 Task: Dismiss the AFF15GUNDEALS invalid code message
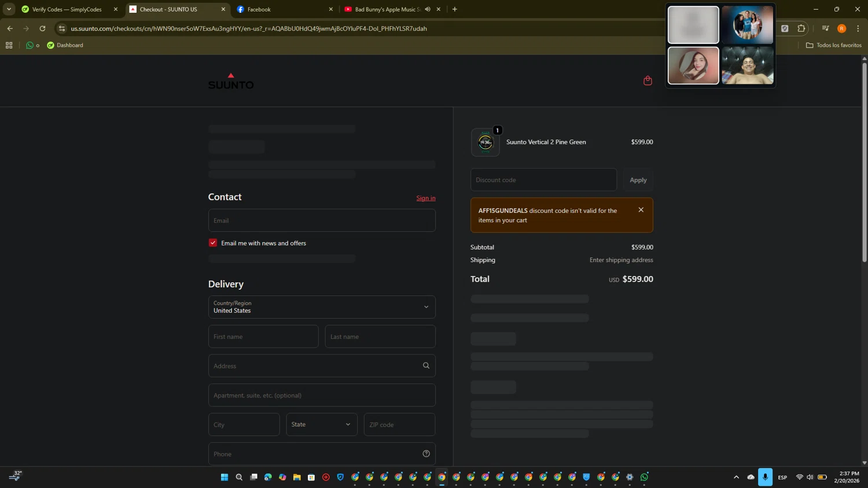641,210
